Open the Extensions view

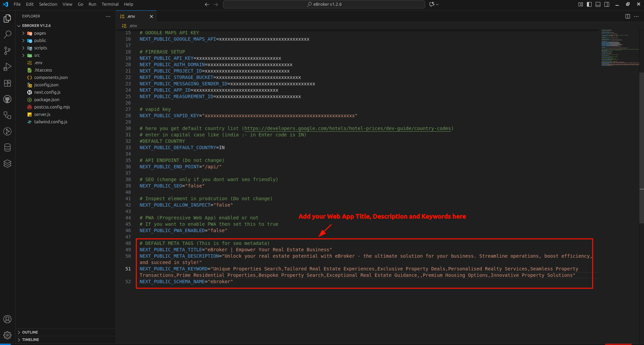click(7, 83)
